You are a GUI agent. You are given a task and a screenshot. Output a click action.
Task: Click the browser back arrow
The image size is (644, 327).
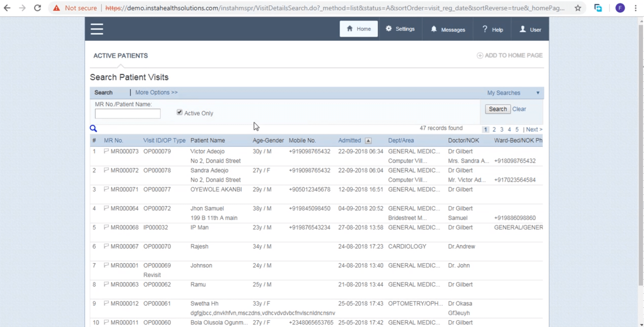click(x=7, y=8)
